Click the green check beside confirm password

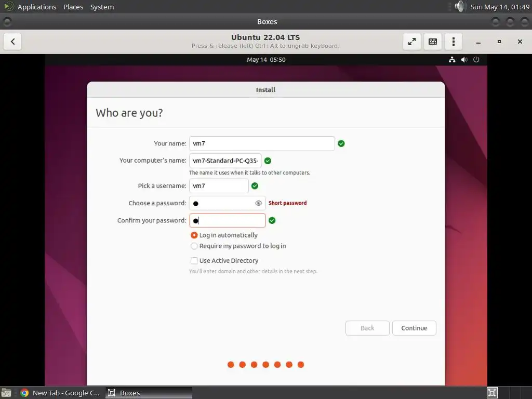pos(272,220)
